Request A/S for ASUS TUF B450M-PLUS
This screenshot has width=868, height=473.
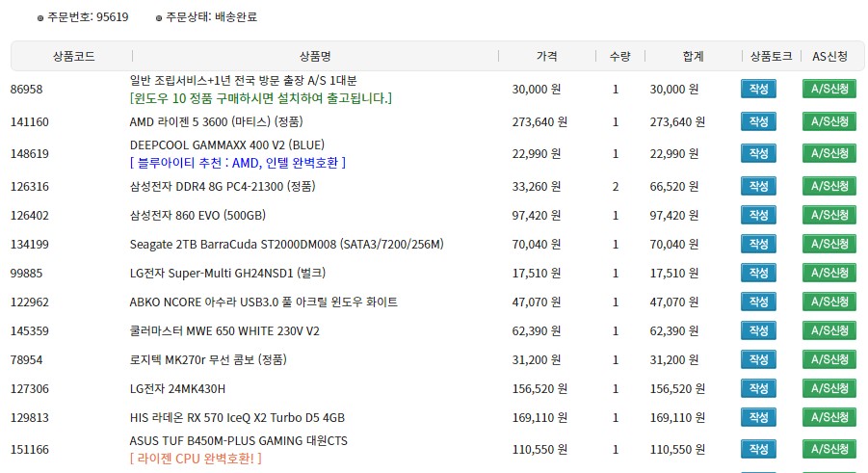click(x=829, y=449)
